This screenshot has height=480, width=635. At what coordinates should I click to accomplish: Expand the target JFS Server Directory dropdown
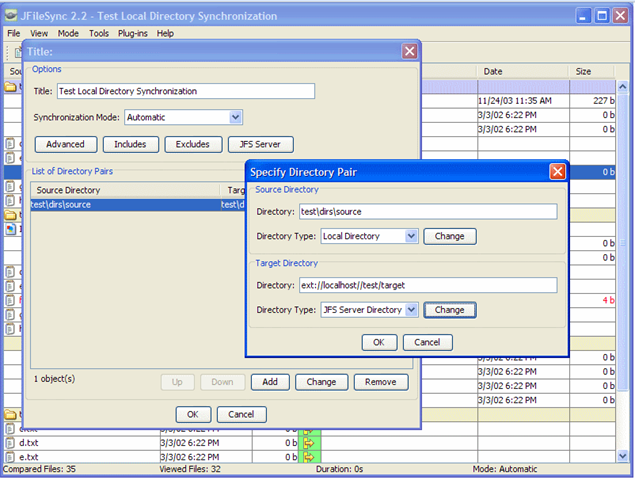411,310
